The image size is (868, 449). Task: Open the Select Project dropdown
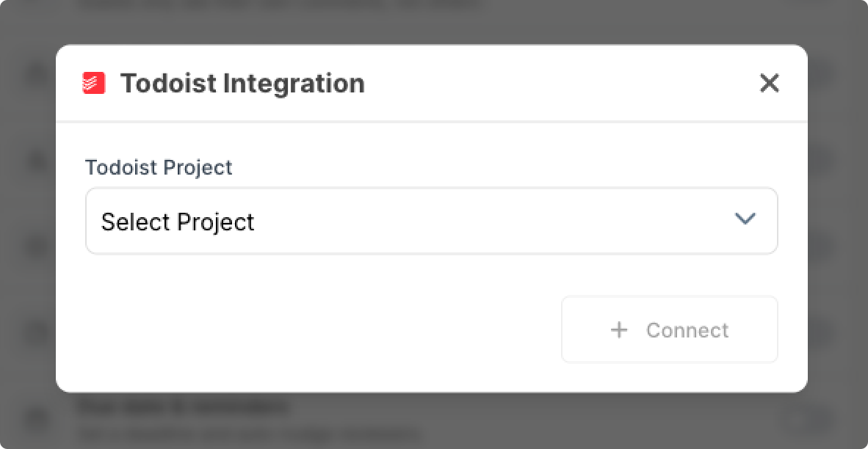(x=431, y=221)
